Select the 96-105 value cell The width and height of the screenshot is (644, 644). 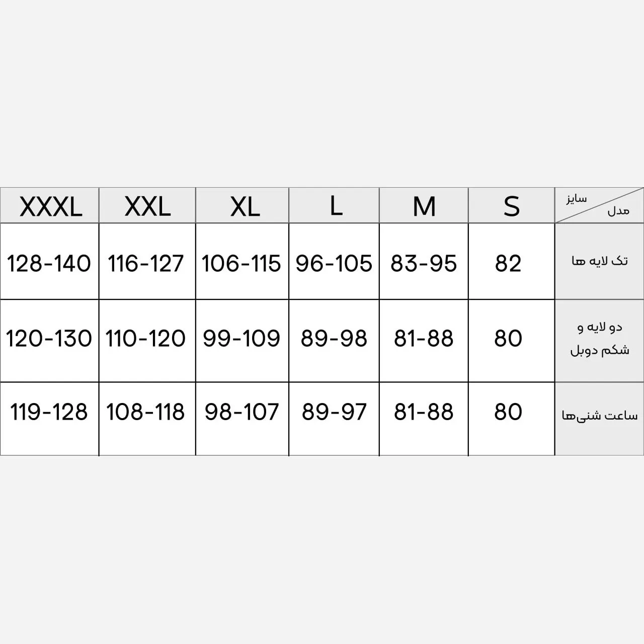[x=334, y=263]
